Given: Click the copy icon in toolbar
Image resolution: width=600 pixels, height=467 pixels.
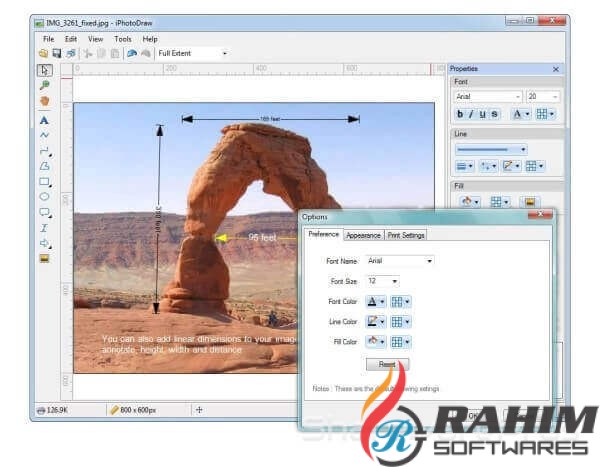Looking at the screenshot, I should [x=101, y=54].
